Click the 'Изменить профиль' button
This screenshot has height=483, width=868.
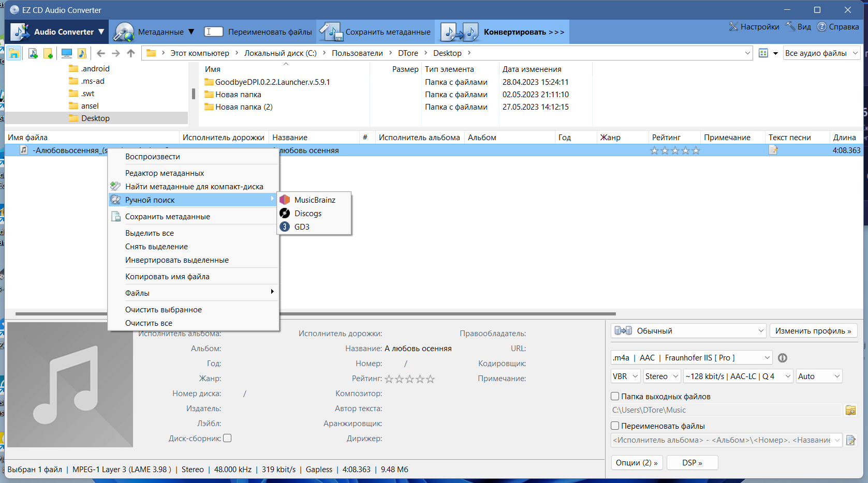(x=813, y=331)
